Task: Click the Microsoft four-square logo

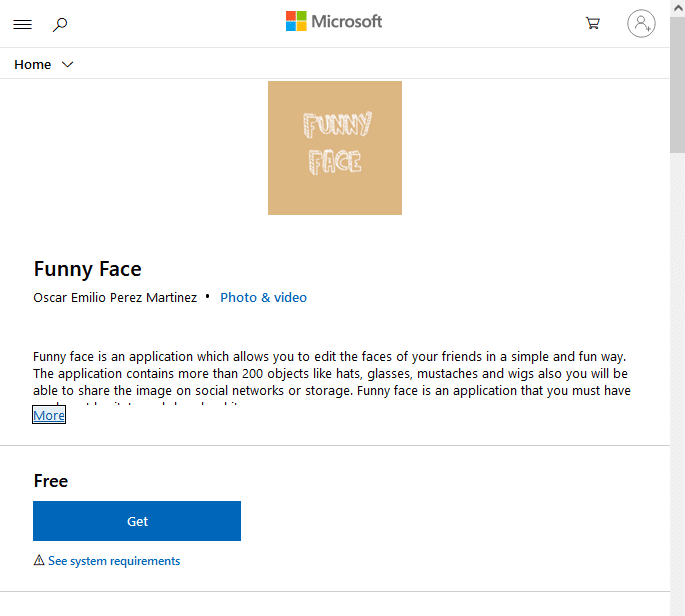Action: point(296,22)
